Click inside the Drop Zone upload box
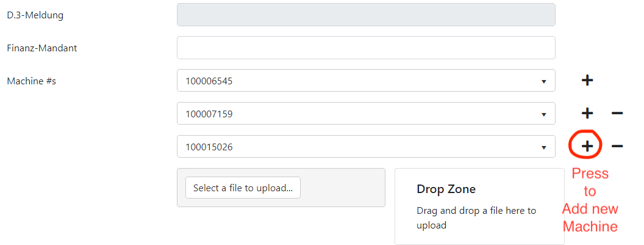The image size is (644, 245). [x=479, y=229]
